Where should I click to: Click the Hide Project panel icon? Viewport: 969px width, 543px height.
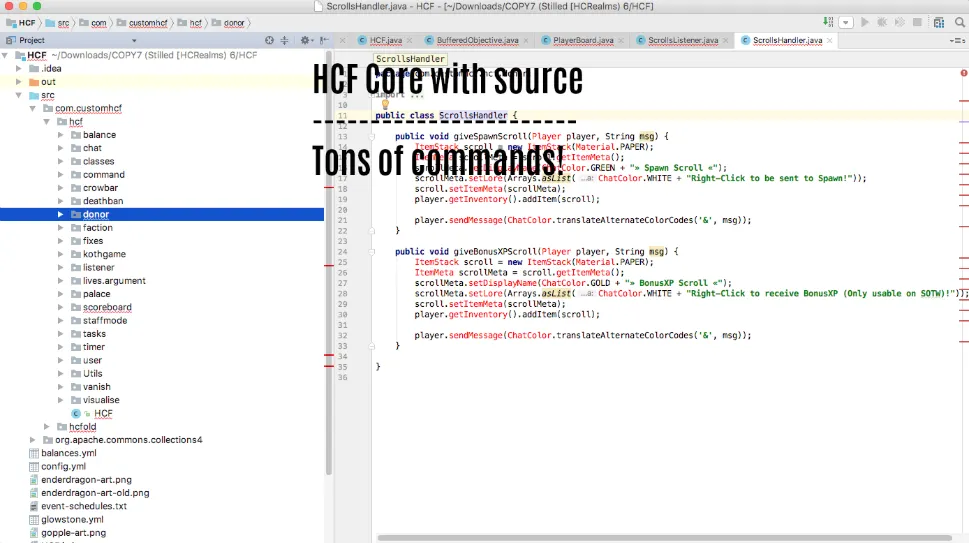[x=324, y=40]
